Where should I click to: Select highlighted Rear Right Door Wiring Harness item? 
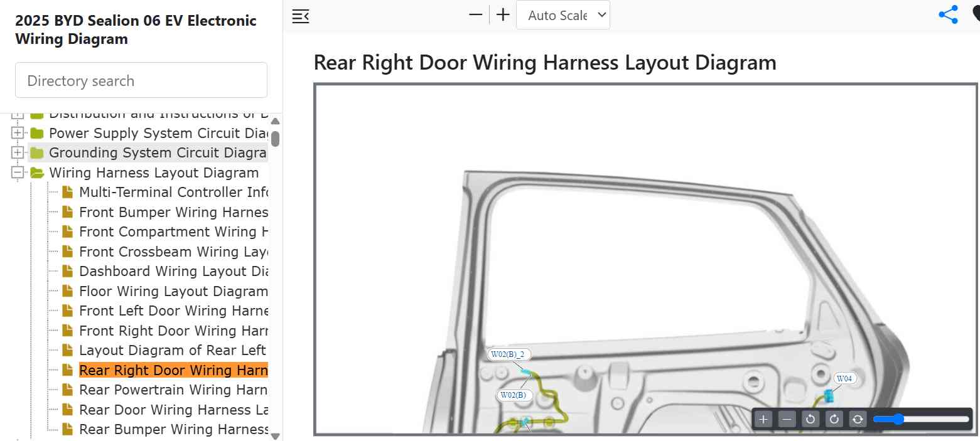click(174, 370)
